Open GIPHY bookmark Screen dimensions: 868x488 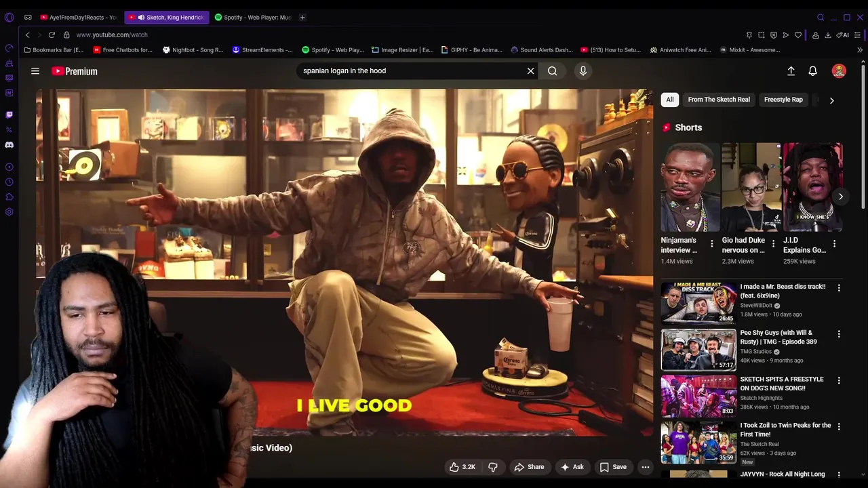(x=471, y=50)
